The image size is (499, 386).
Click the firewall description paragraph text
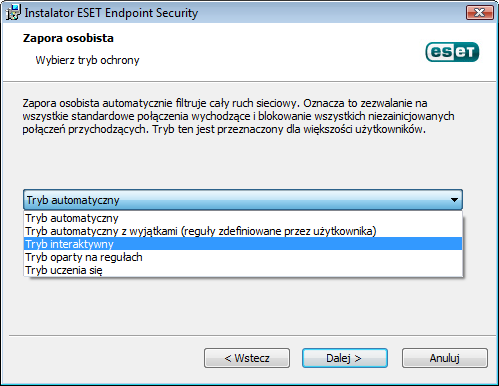[238, 116]
